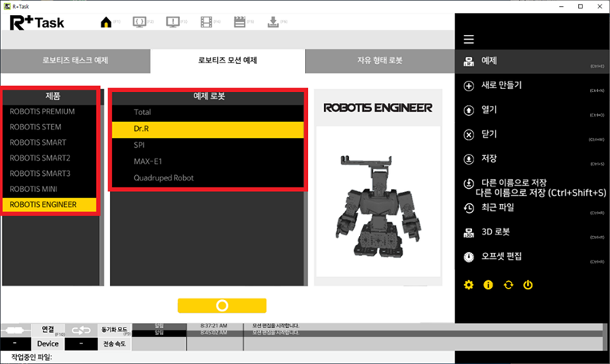The width and height of the screenshot is (610, 364).
Task: Select MAX-E1 example robot
Action: coord(148,161)
